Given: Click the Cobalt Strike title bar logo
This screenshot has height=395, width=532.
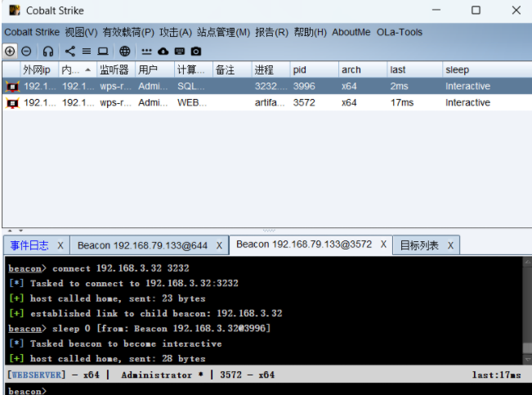Looking at the screenshot, I should [x=15, y=10].
